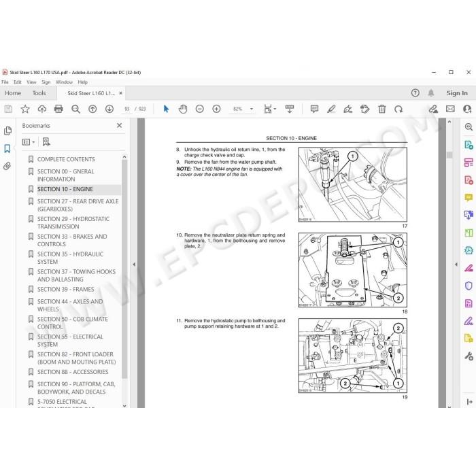
Task: Open notifications bell icon
Action: (431, 93)
